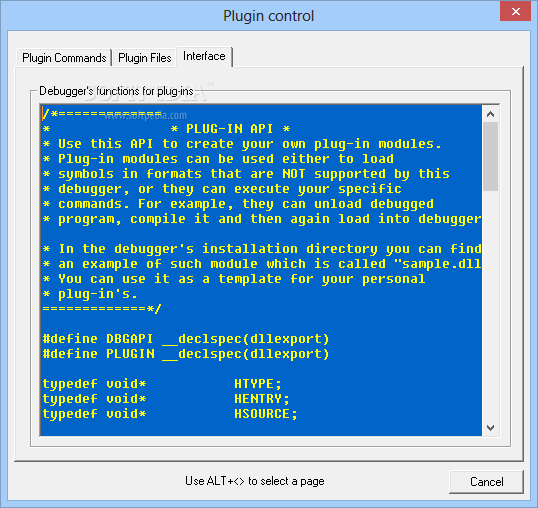Click the line 'You can use it as a template'

tap(234, 279)
